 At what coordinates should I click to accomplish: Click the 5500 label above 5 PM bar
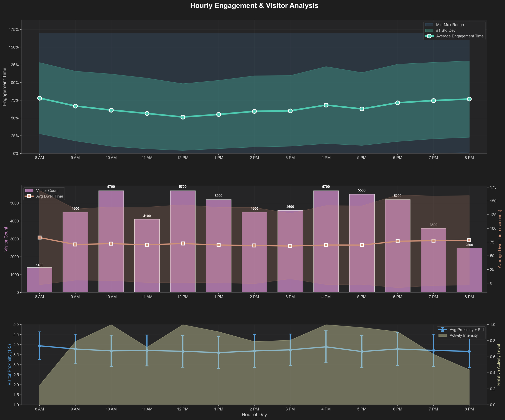[x=361, y=190]
